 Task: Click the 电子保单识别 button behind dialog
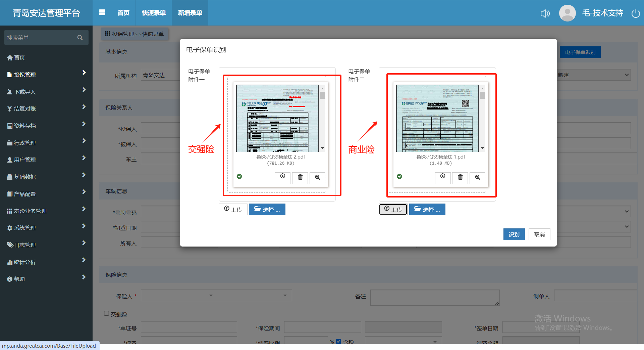point(580,52)
